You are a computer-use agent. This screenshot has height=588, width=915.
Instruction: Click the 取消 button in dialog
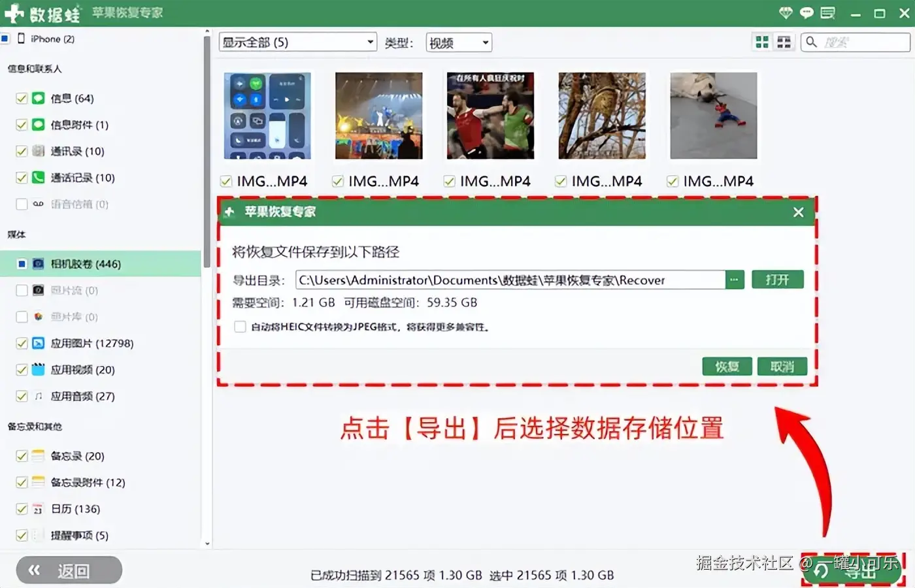[782, 367]
